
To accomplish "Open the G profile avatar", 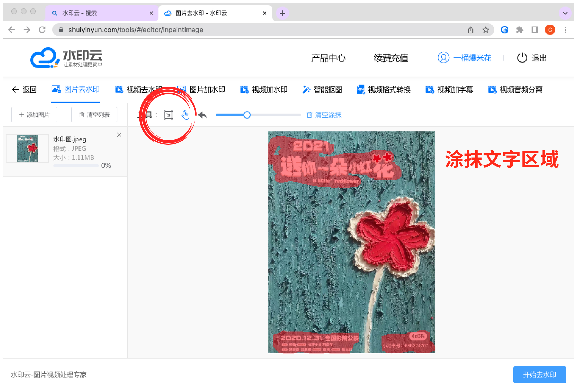I will point(550,30).
